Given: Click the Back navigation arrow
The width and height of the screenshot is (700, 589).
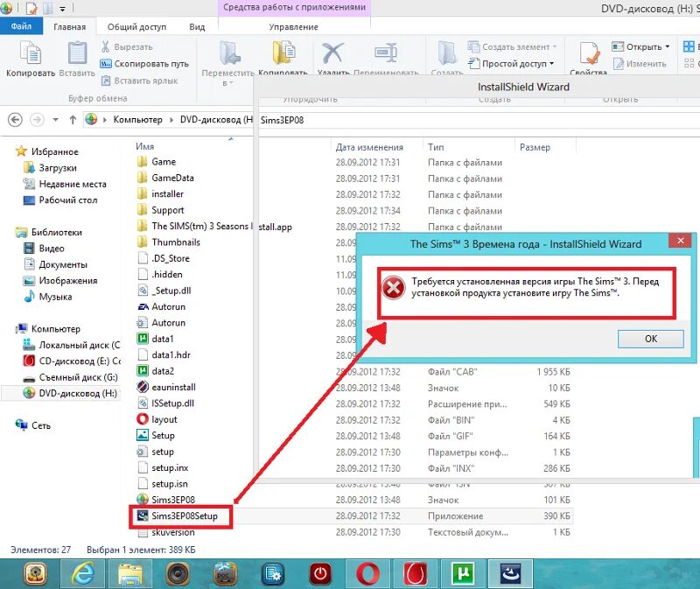Looking at the screenshot, I should (x=15, y=120).
